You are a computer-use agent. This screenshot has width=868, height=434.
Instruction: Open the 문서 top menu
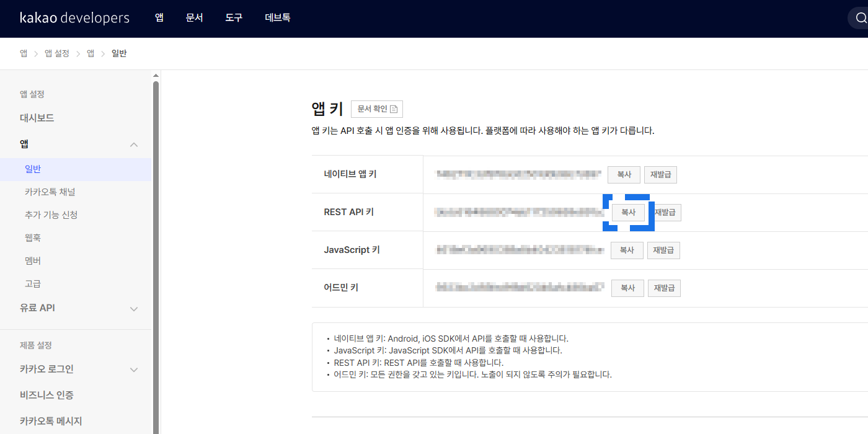[194, 18]
